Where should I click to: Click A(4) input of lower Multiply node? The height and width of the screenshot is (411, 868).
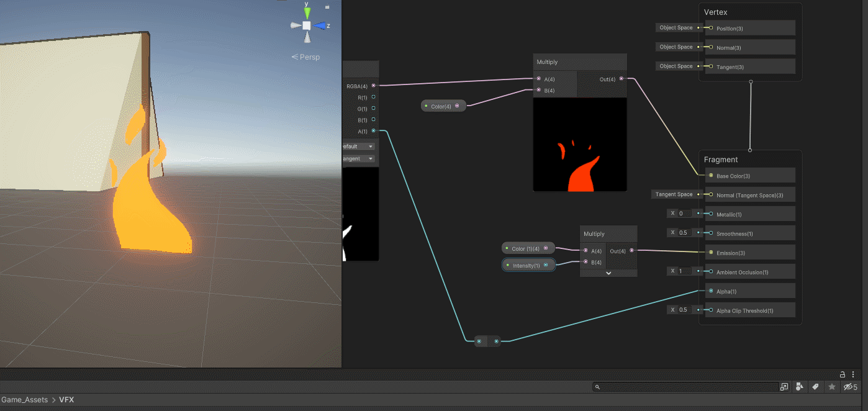coord(585,250)
